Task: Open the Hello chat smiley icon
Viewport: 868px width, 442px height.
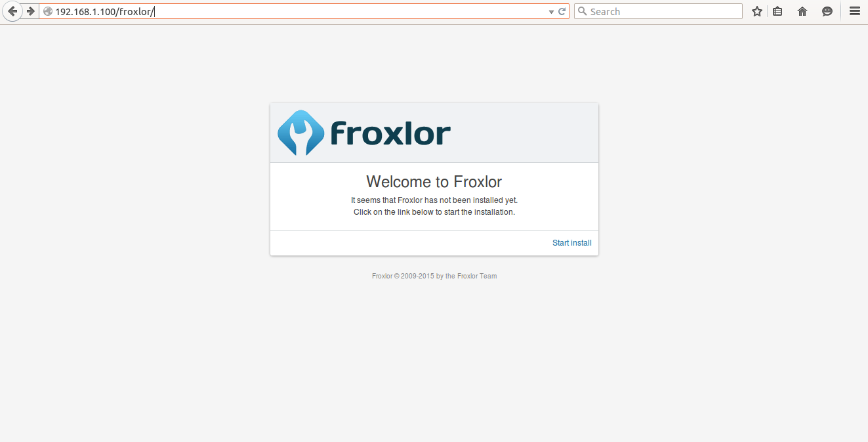Action: [827, 11]
